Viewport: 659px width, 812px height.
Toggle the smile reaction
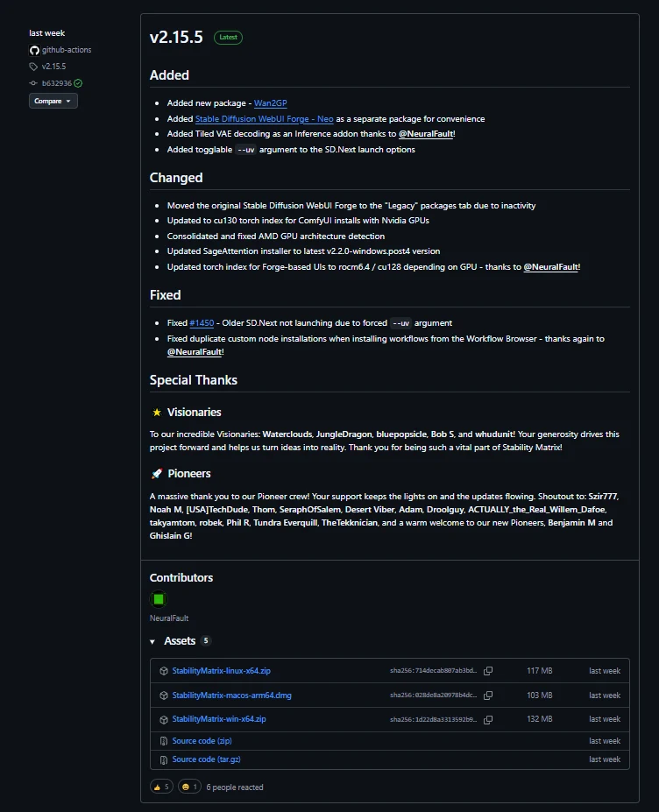tap(189, 787)
